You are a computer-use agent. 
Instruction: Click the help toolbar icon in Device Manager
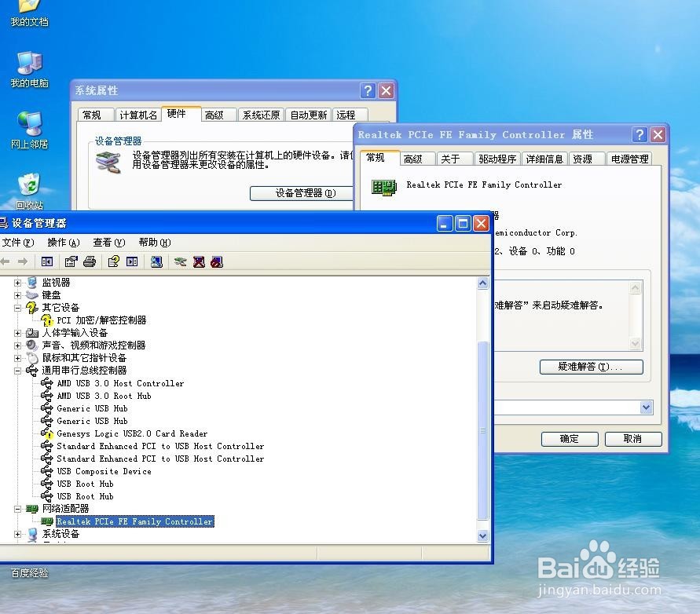[x=113, y=261]
